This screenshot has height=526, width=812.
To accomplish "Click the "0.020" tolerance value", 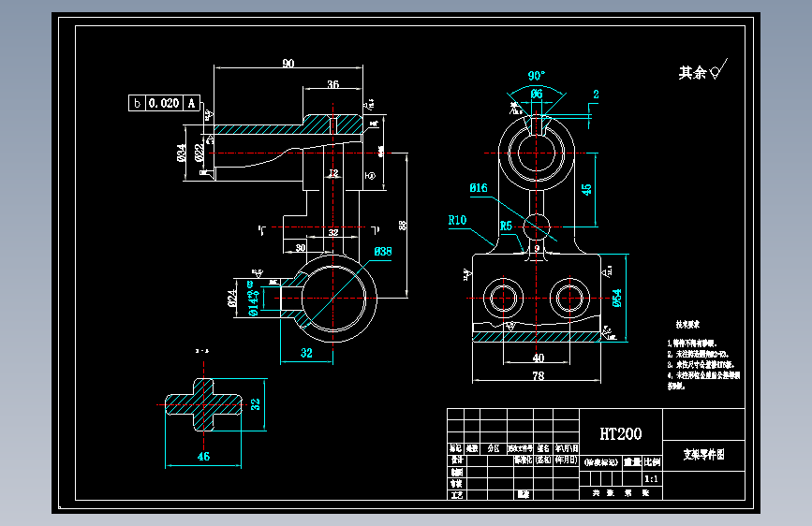I will tap(164, 103).
